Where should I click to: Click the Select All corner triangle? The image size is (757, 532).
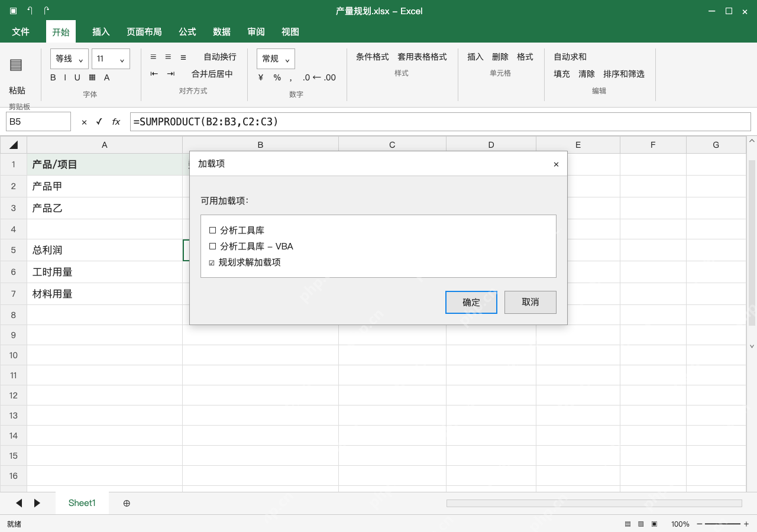[x=14, y=145]
